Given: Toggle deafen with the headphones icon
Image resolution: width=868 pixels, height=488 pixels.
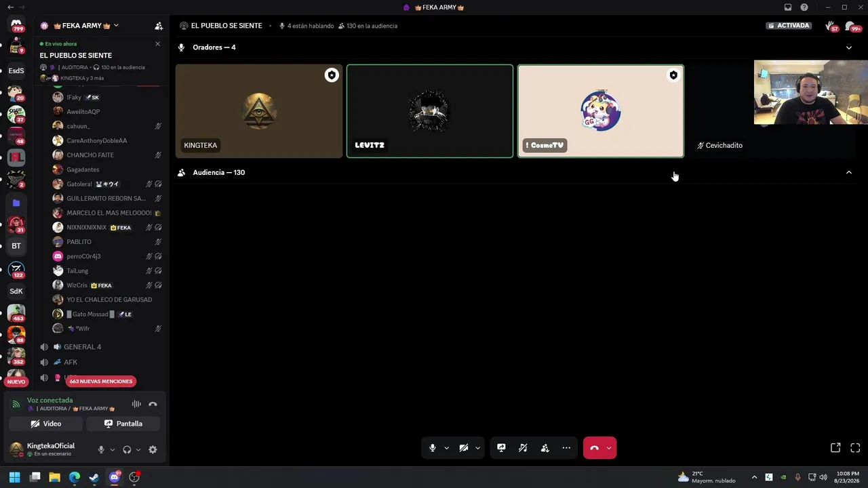Looking at the screenshot, I should (x=127, y=449).
